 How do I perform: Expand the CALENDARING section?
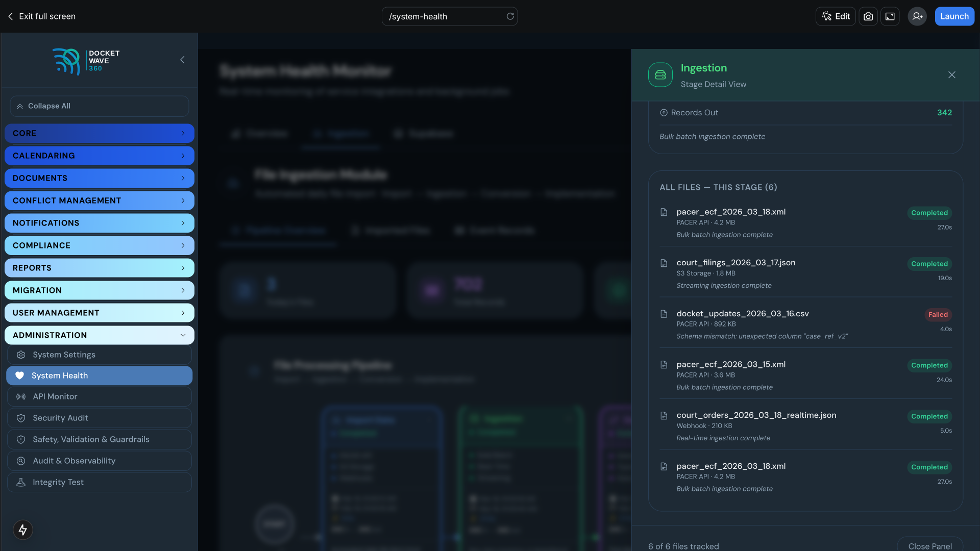click(x=100, y=156)
